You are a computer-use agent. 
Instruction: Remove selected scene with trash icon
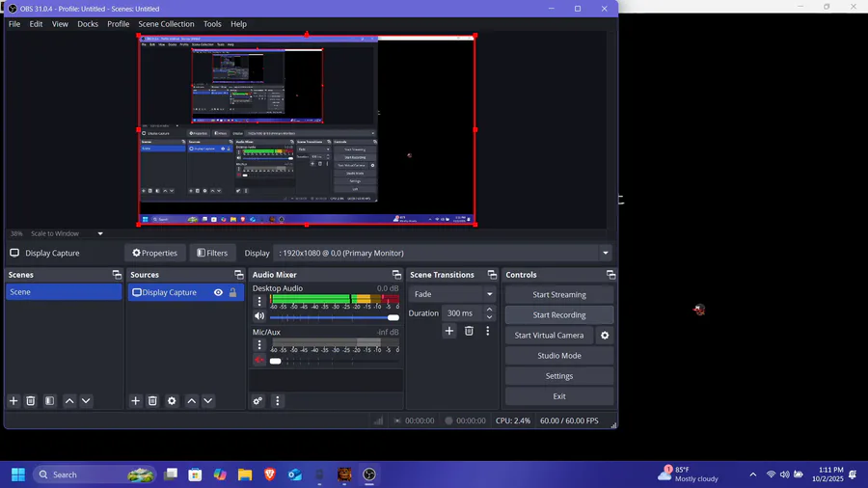(31, 401)
